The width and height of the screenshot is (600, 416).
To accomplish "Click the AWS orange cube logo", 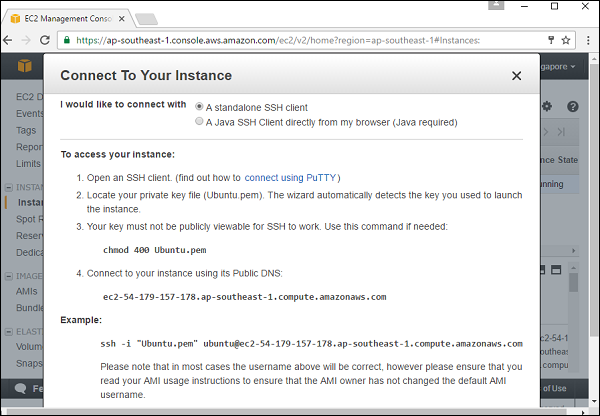I will tap(22, 66).
